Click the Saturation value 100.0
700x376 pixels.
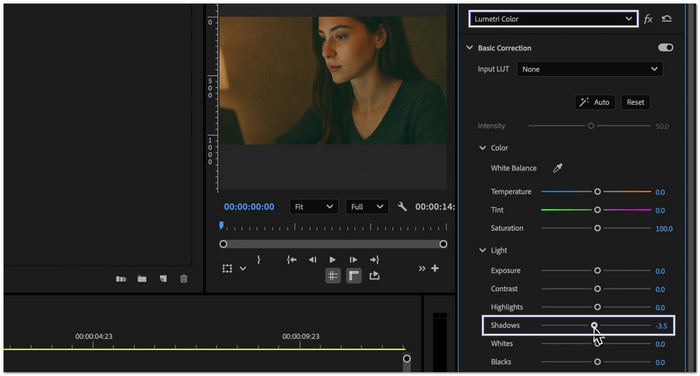point(664,229)
